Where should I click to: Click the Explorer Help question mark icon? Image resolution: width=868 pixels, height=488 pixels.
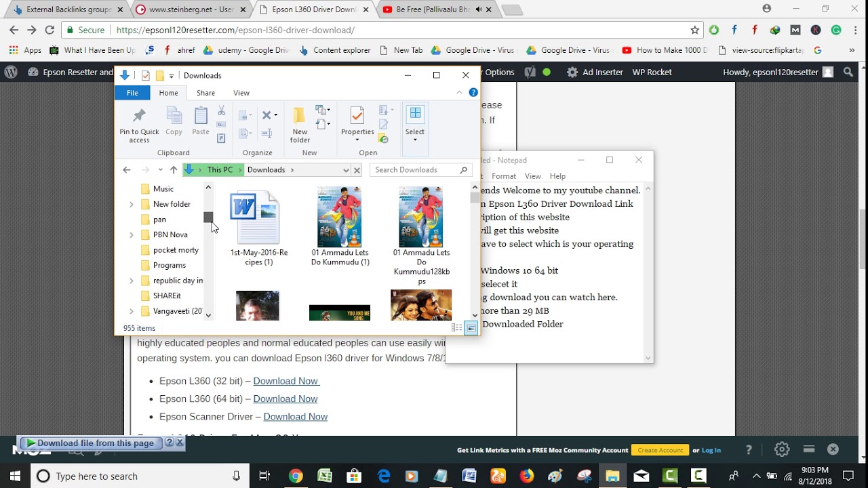pos(473,93)
